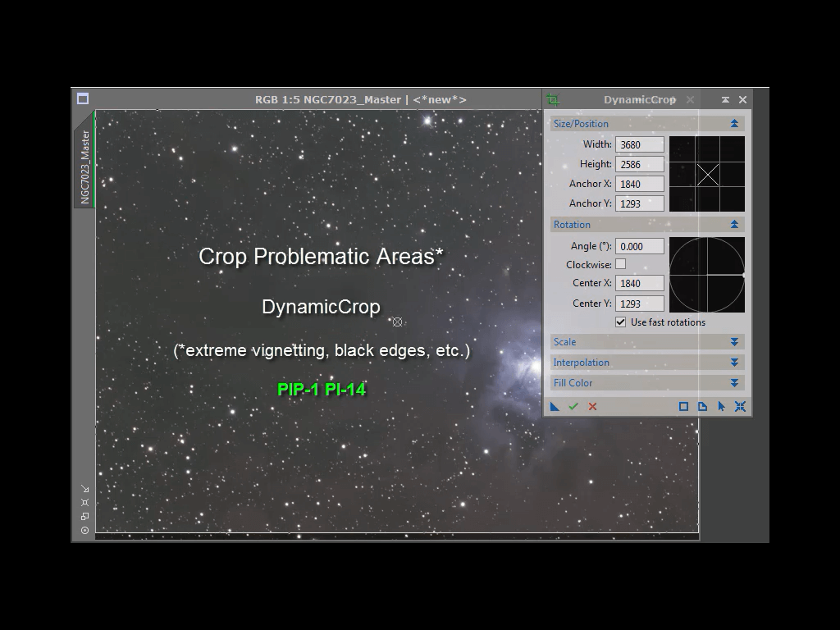Select the NGC7023_Master vertical tab
Viewport: 840px width, 630px height.
84,167
